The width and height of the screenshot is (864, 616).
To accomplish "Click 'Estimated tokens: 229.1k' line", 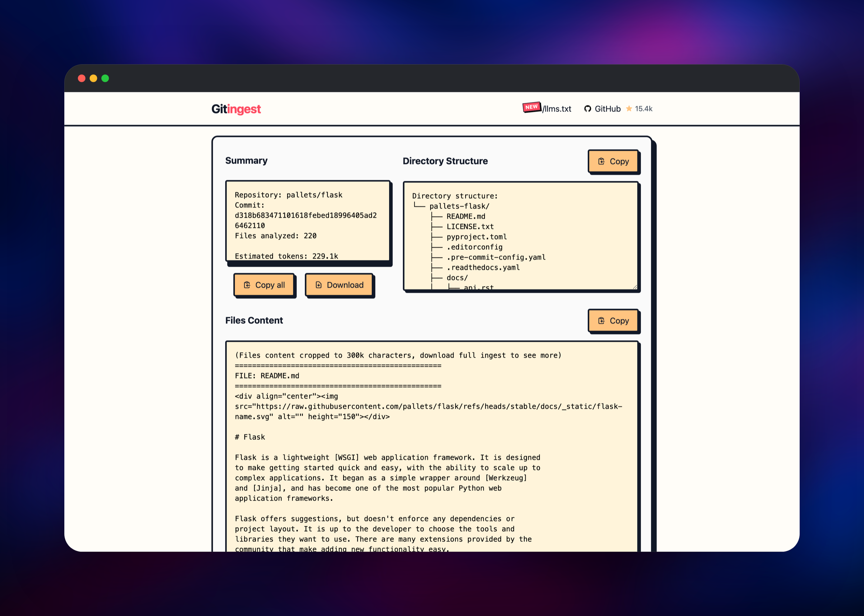I will (286, 256).
